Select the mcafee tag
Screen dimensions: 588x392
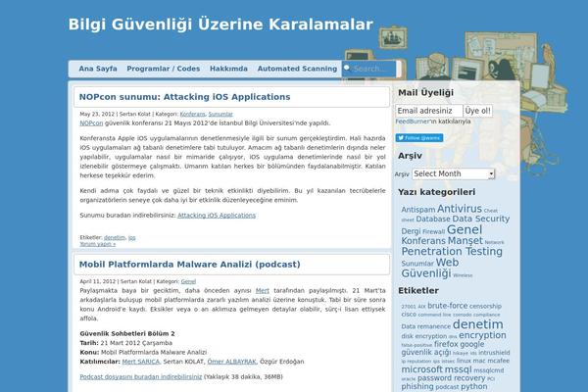tap(499, 361)
